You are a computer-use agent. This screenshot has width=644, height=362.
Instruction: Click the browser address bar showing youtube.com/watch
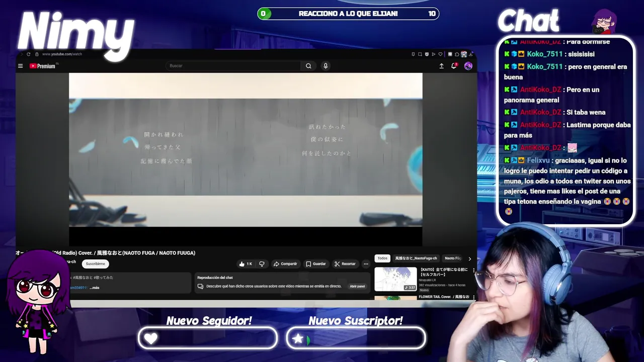pos(62,54)
